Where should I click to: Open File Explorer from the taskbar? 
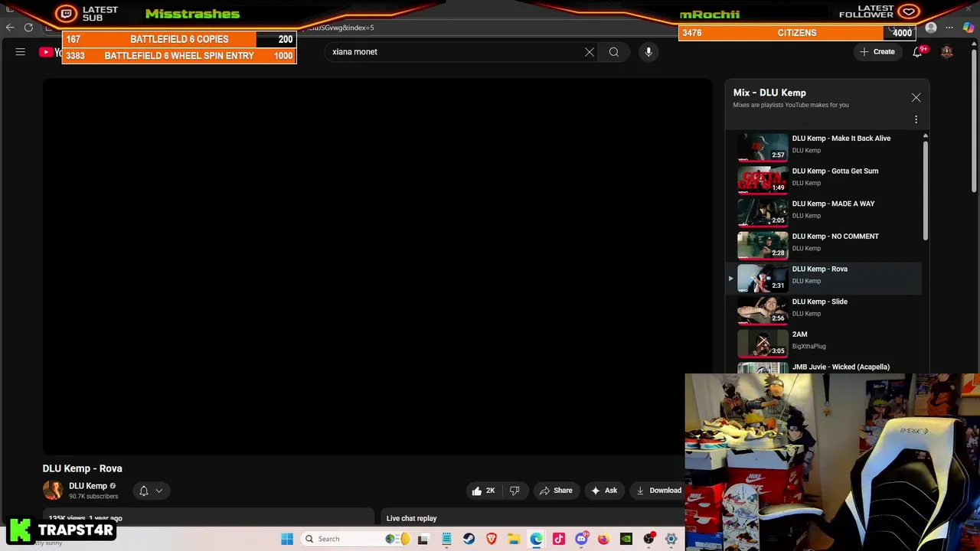tap(514, 539)
